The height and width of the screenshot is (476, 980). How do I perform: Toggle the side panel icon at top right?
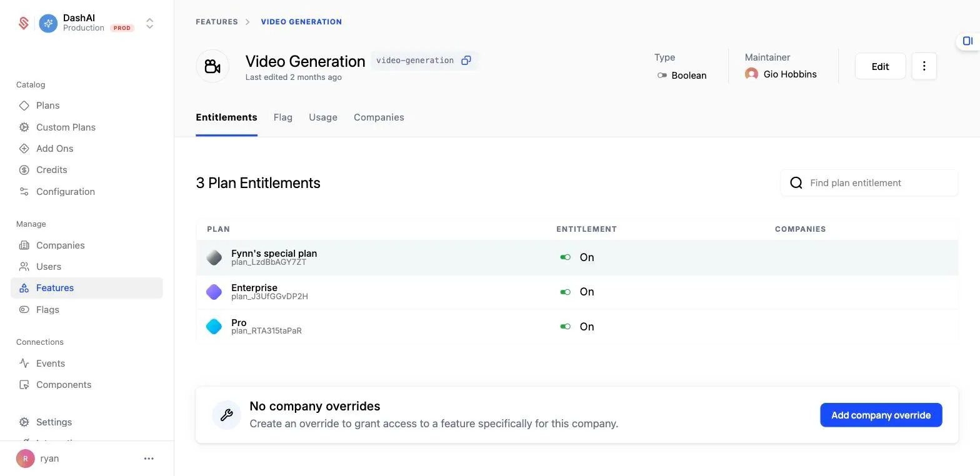[967, 41]
